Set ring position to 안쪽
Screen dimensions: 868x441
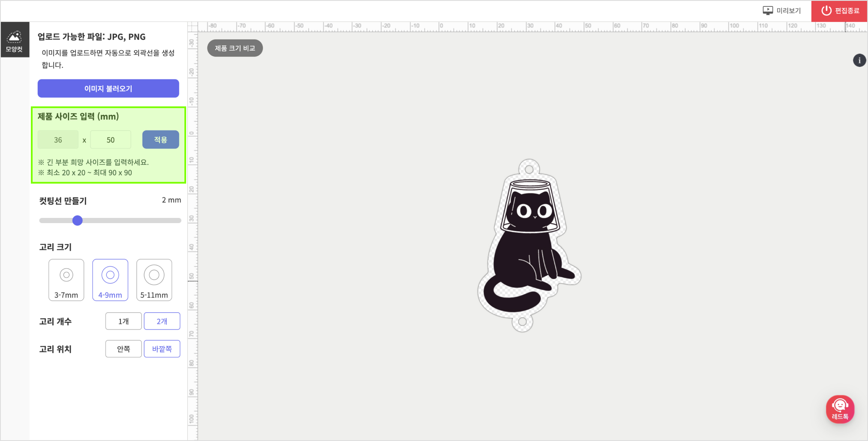coord(124,349)
